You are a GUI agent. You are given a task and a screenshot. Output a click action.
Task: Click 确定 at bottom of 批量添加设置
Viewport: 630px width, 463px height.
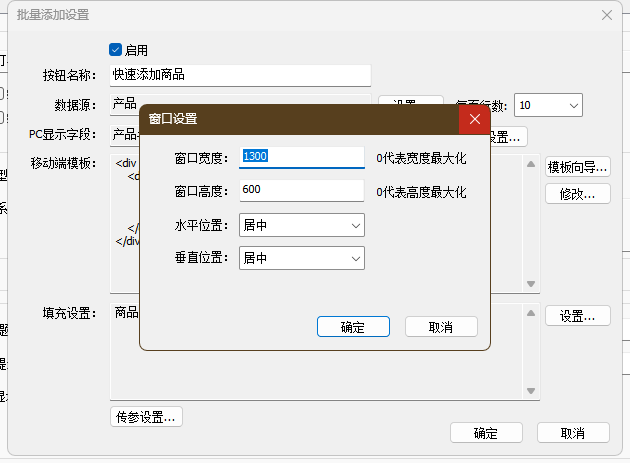(x=485, y=433)
